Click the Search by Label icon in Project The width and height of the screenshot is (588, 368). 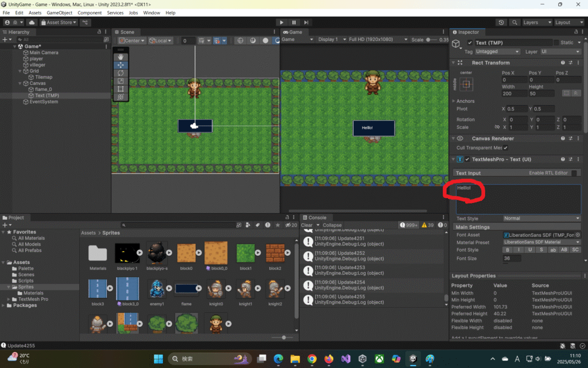pyautogui.click(x=258, y=225)
